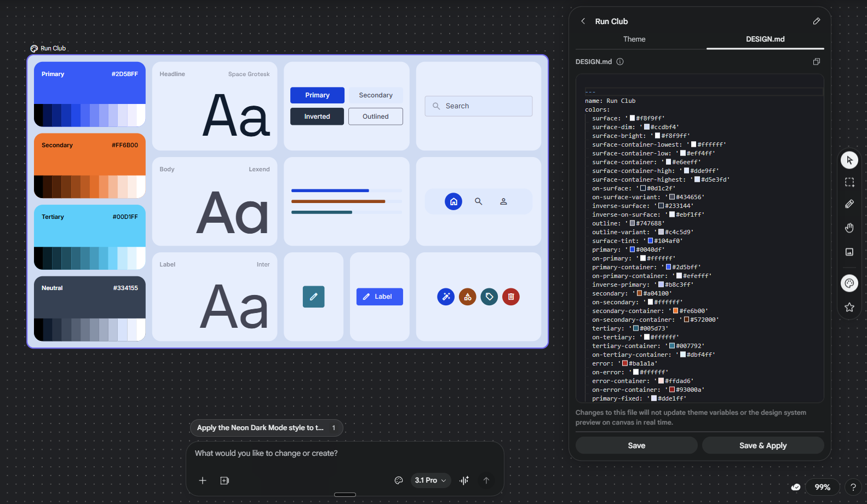The width and height of the screenshot is (867, 504).
Task: Click the blue progress bar
Action: [x=330, y=190]
